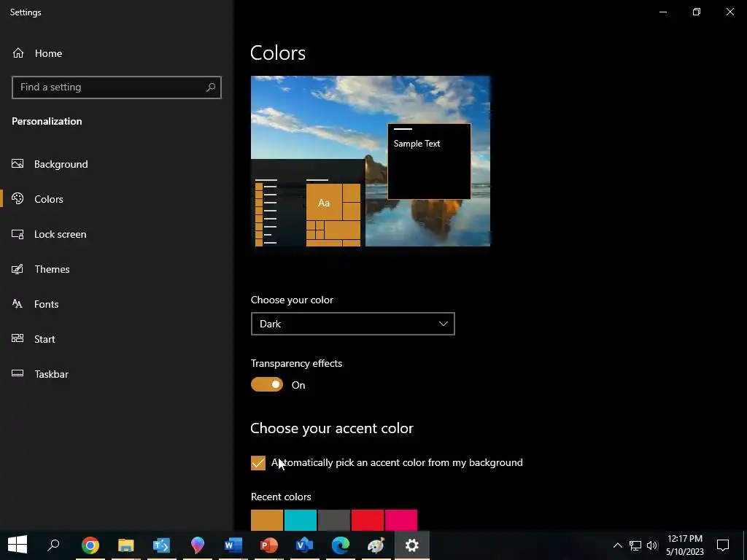Open Background personalization settings

pos(61,164)
